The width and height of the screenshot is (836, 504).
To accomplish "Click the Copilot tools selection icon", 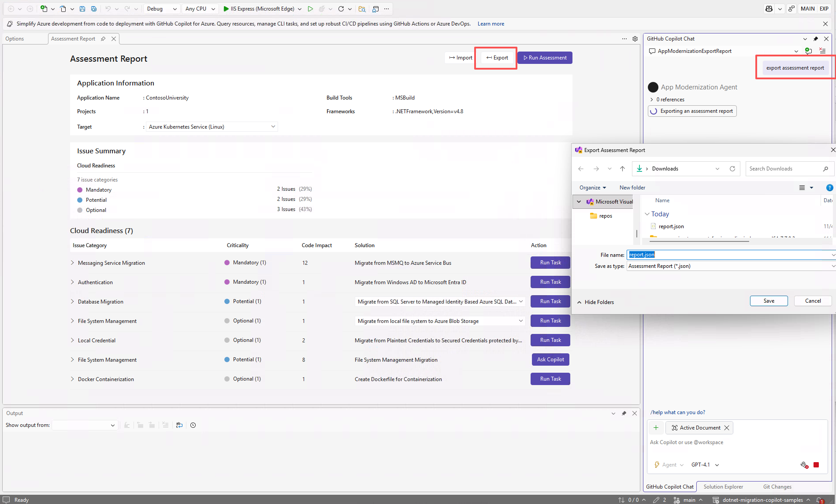I will click(804, 465).
